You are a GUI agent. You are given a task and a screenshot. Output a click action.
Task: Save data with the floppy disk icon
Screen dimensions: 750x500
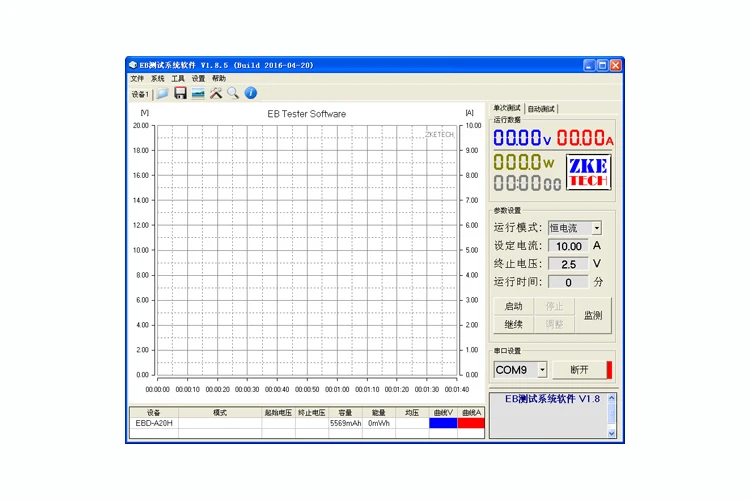pyautogui.click(x=180, y=93)
